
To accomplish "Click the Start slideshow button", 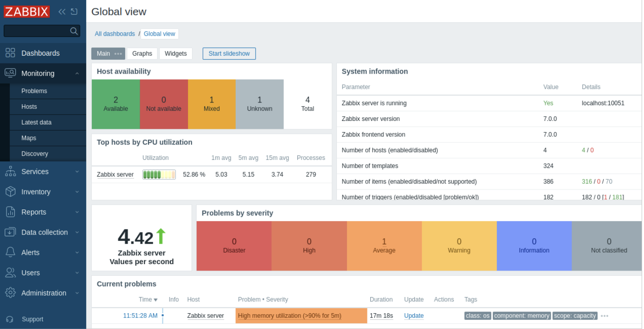I will pyautogui.click(x=229, y=53).
